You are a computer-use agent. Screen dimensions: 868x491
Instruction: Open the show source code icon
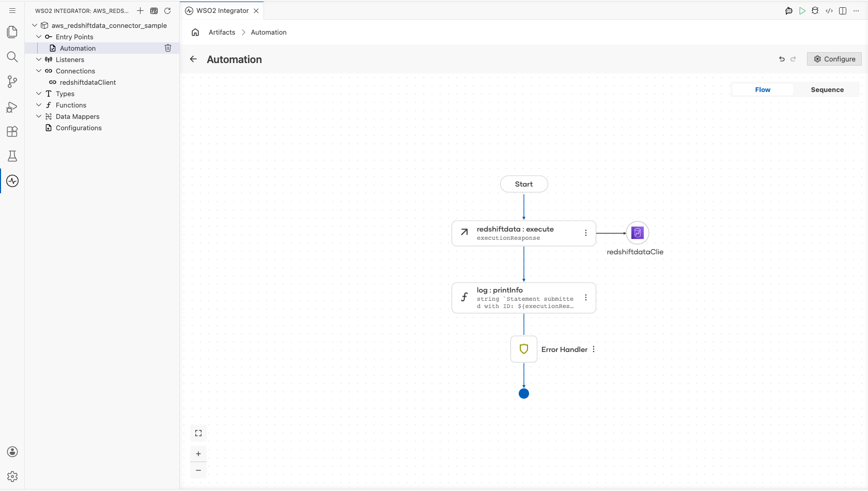tap(829, 11)
